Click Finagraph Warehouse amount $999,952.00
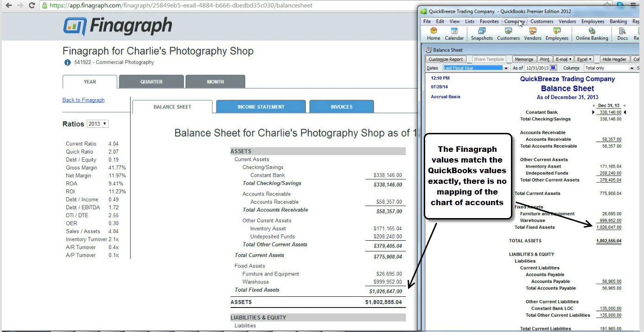This screenshot has height=332, width=644. pyautogui.click(x=388, y=282)
